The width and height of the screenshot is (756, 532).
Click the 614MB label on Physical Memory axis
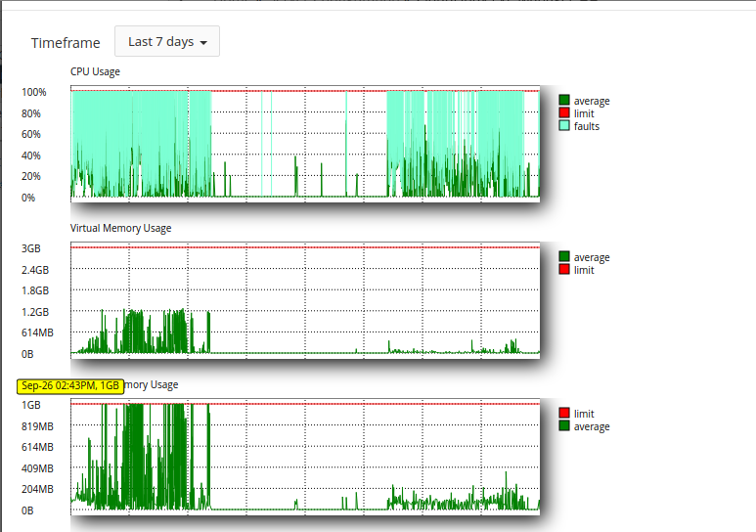[37, 447]
